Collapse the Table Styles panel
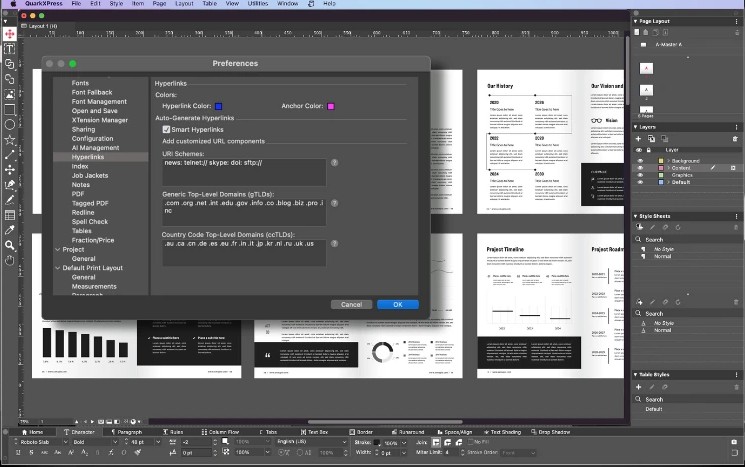The height and width of the screenshot is (467, 745). (x=636, y=375)
